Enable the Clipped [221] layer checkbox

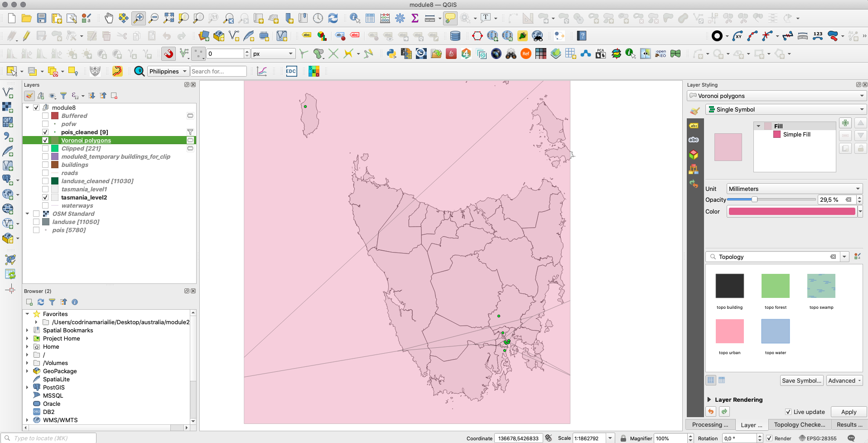click(45, 148)
